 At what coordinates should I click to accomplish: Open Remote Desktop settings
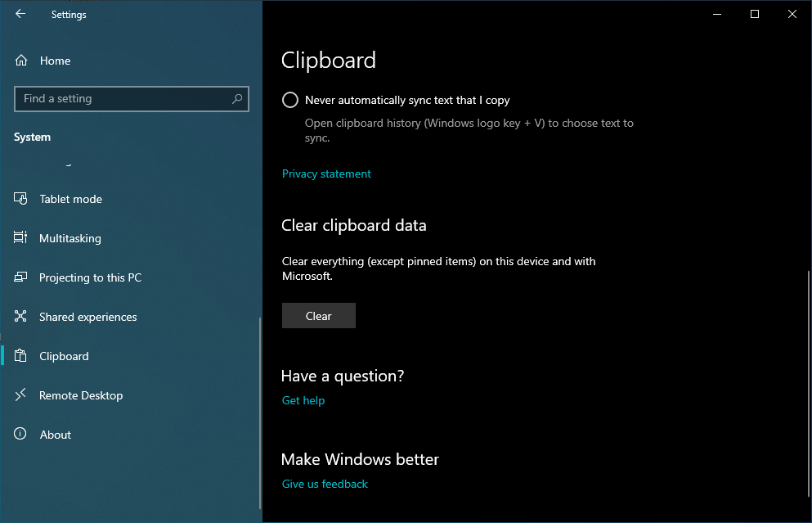(81, 395)
